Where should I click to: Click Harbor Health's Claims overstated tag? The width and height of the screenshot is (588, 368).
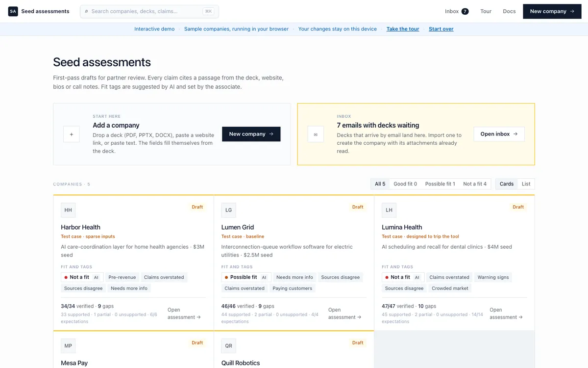point(164,277)
